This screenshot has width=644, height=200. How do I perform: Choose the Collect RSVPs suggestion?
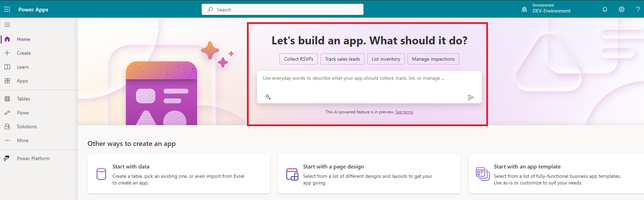(x=298, y=59)
